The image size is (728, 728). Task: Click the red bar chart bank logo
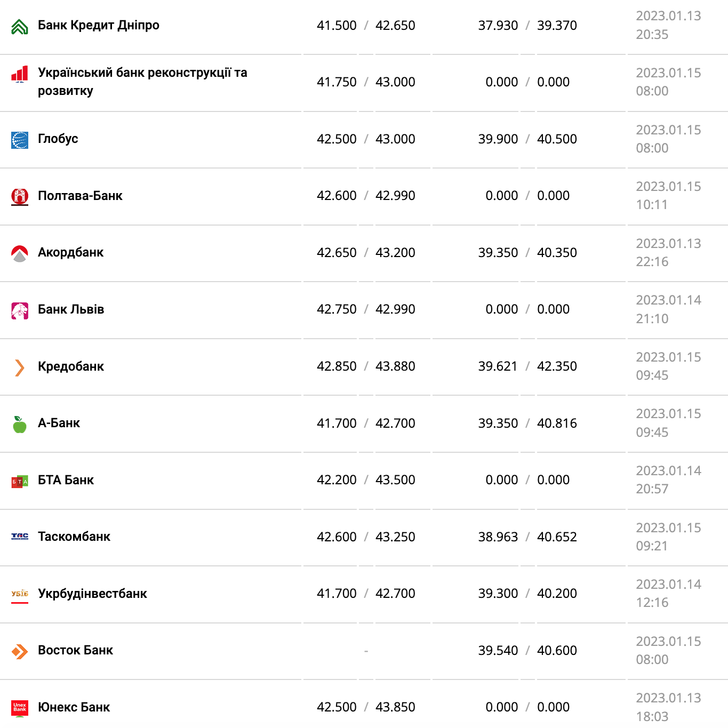pos(20,75)
